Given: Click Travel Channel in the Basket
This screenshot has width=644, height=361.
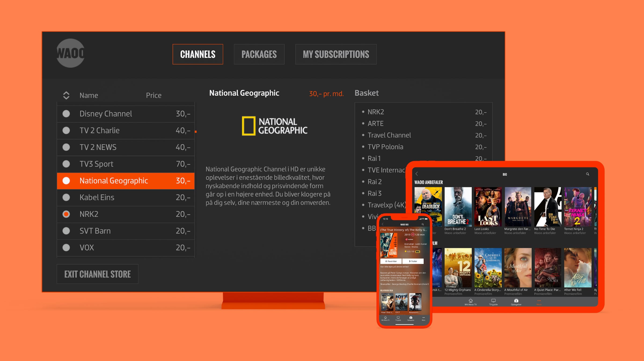Looking at the screenshot, I should tap(389, 135).
